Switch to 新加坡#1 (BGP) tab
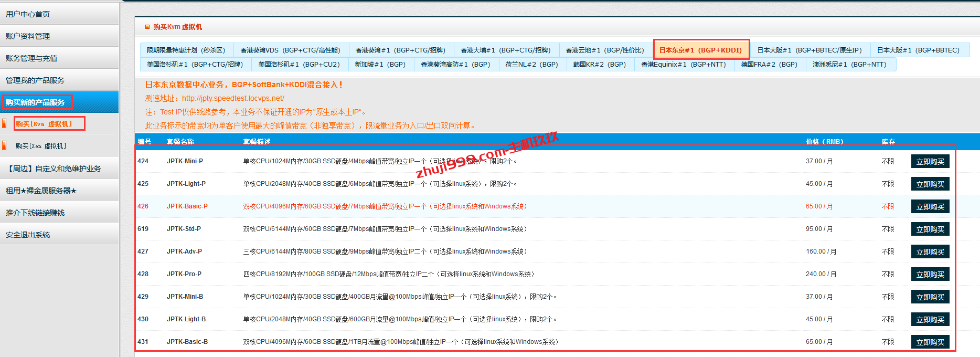980x357 pixels. point(380,64)
